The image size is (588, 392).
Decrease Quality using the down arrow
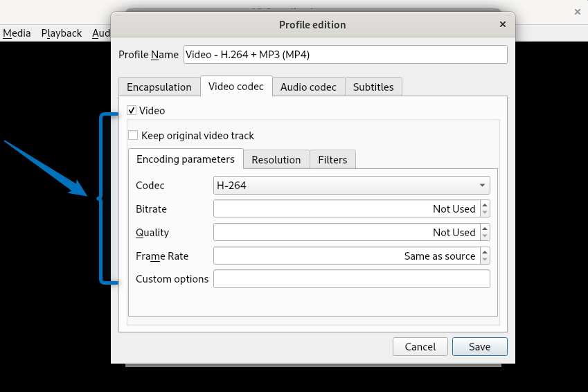pyautogui.click(x=485, y=236)
